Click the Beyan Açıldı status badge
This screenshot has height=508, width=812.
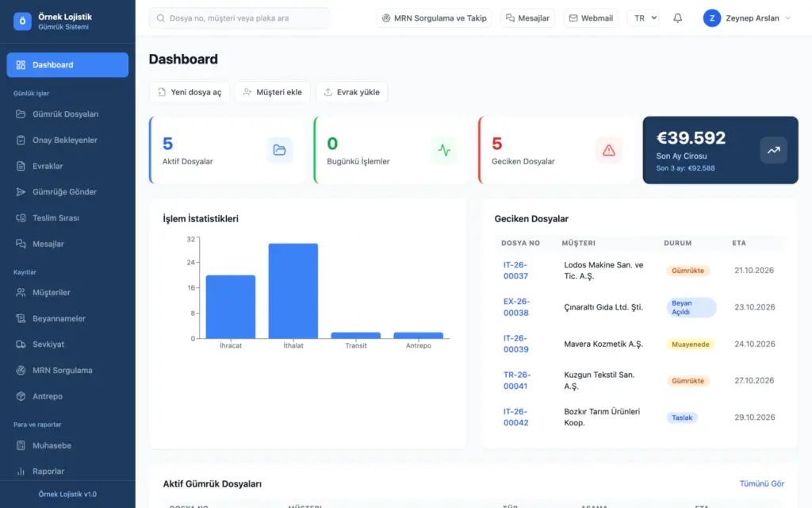(691, 307)
